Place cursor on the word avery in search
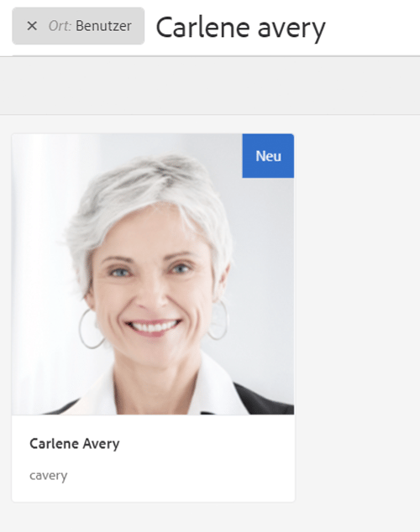Screen dimensions: 420x532 tap(291, 29)
